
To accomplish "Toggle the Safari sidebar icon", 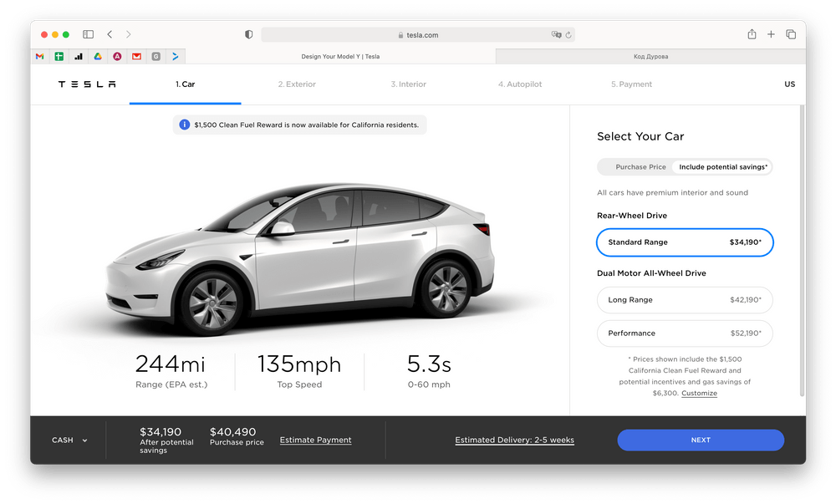I will tap(88, 34).
